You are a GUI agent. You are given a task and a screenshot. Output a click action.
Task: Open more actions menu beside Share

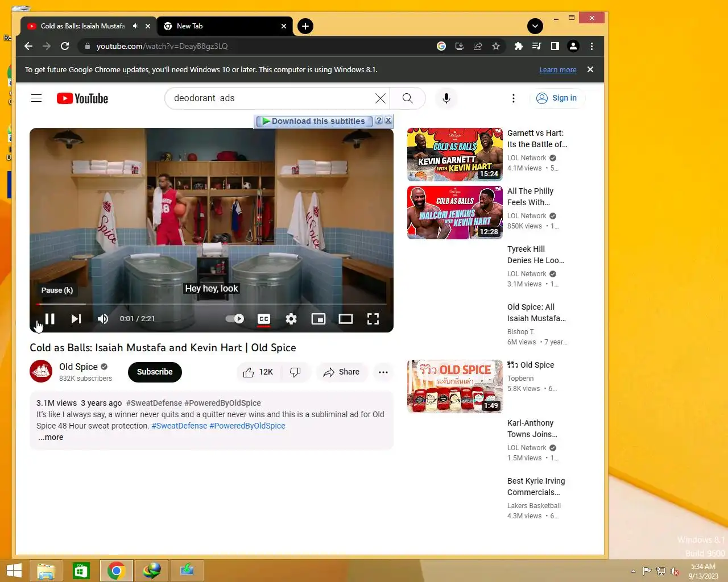[383, 372]
